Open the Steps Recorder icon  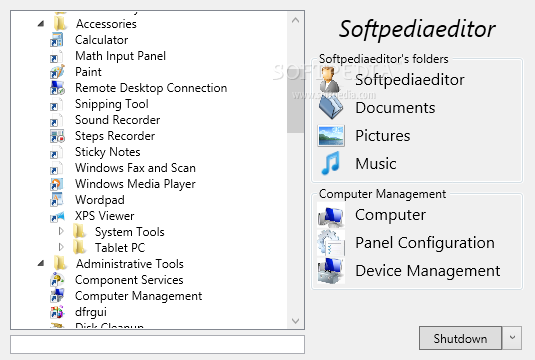[57, 136]
